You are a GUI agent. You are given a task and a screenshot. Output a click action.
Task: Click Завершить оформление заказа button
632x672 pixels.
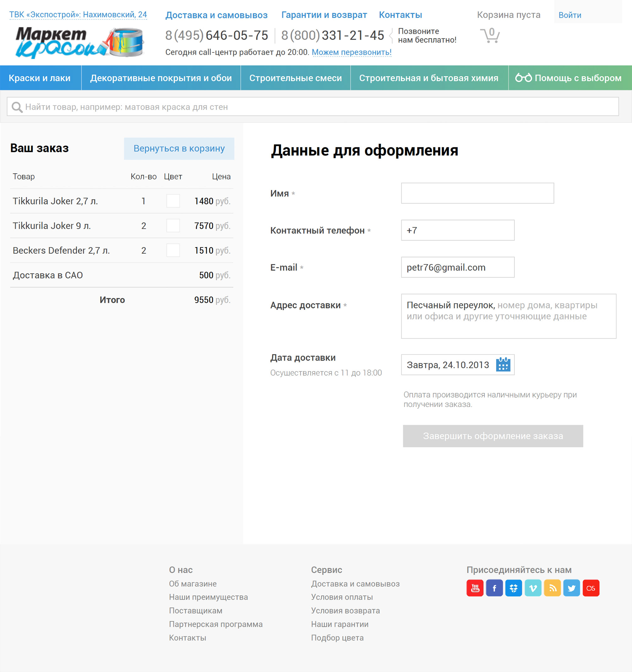pyautogui.click(x=493, y=436)
